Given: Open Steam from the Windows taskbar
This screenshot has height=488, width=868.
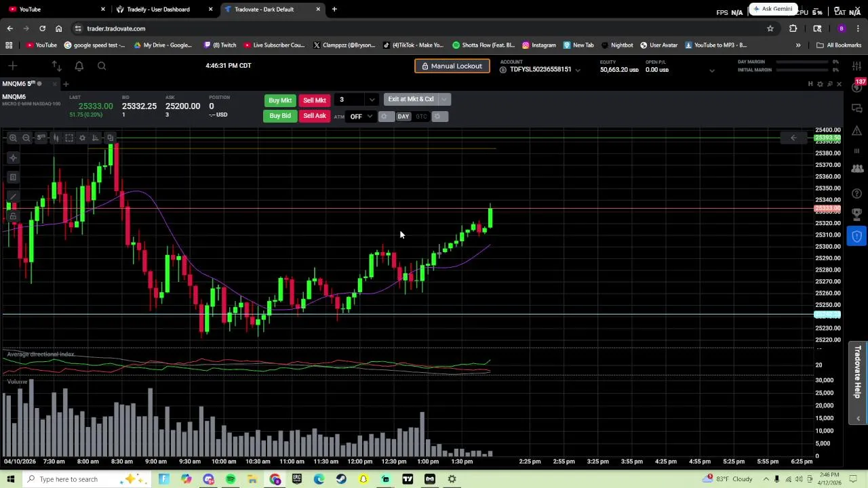Looking at the screenshot, I should [x=341, y=479].
